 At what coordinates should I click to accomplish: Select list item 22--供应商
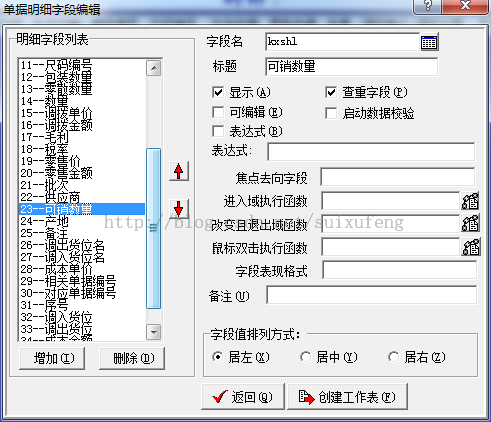tap(82, 197)
